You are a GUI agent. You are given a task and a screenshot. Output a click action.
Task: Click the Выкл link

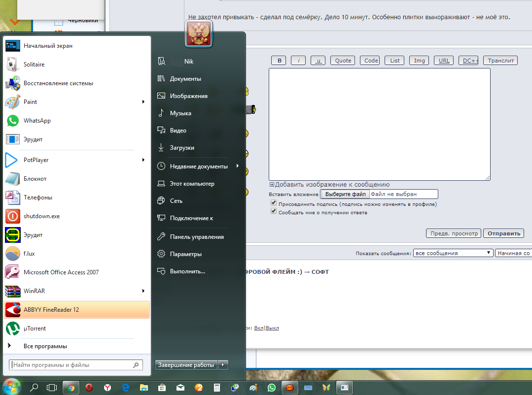click(272, 328)
